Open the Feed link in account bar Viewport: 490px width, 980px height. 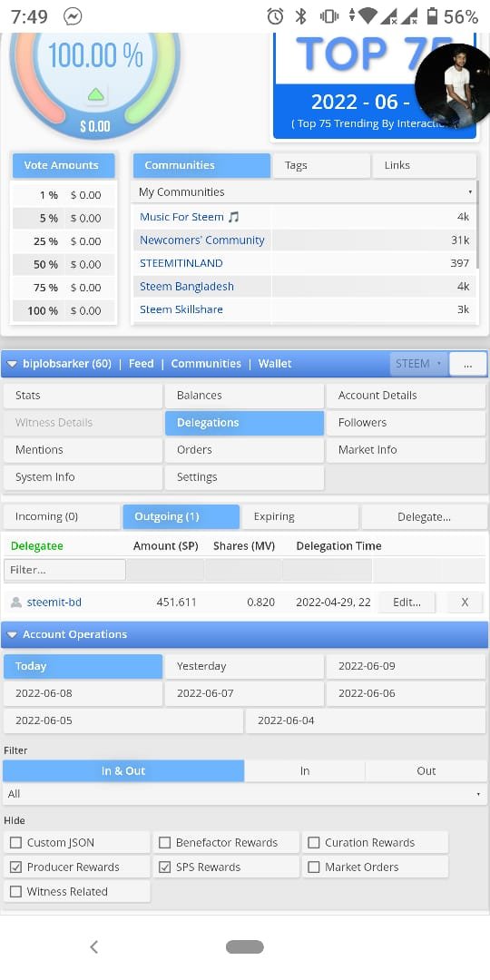(142, 364)
